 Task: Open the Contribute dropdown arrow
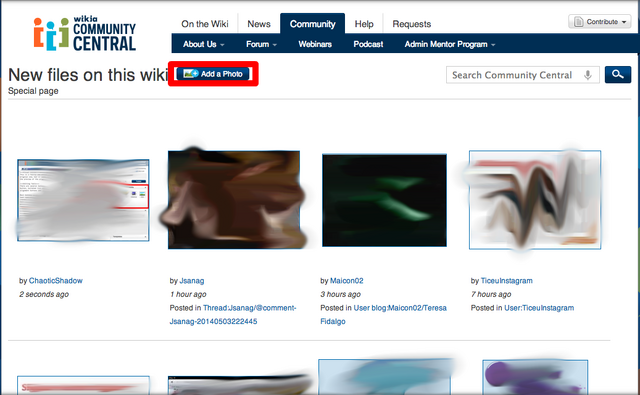(x=624, y=22)
